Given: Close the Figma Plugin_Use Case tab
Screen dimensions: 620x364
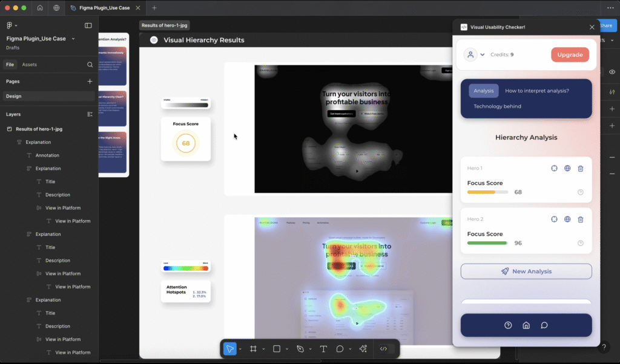Looking at the screenshot, I should tap(137, 8).
